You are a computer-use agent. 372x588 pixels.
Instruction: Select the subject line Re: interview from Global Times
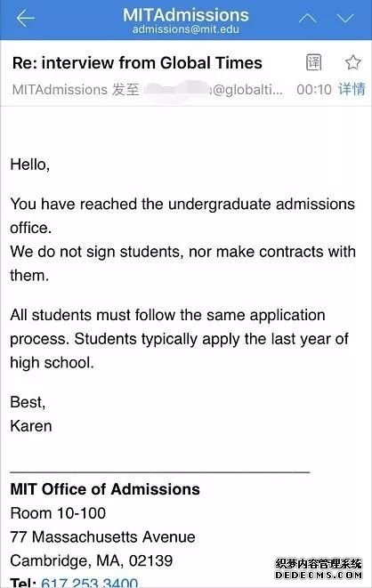[x=137, y=62]
